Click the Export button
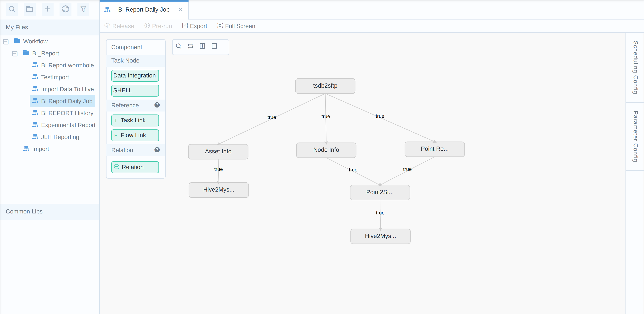Screen dimensions: 644x314 [195, 26]
